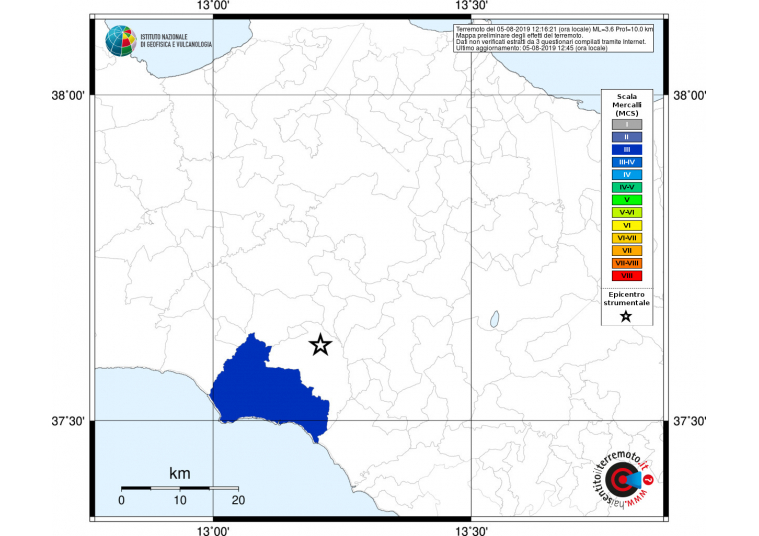Pick the dark orange VII-VIII swatch

click(x=626, y=262)
